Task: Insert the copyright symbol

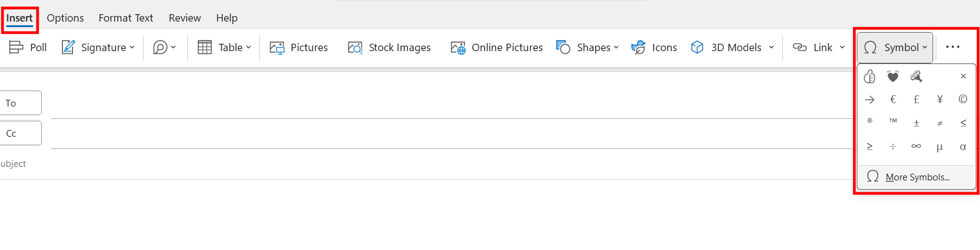Action: click(963, 99)
